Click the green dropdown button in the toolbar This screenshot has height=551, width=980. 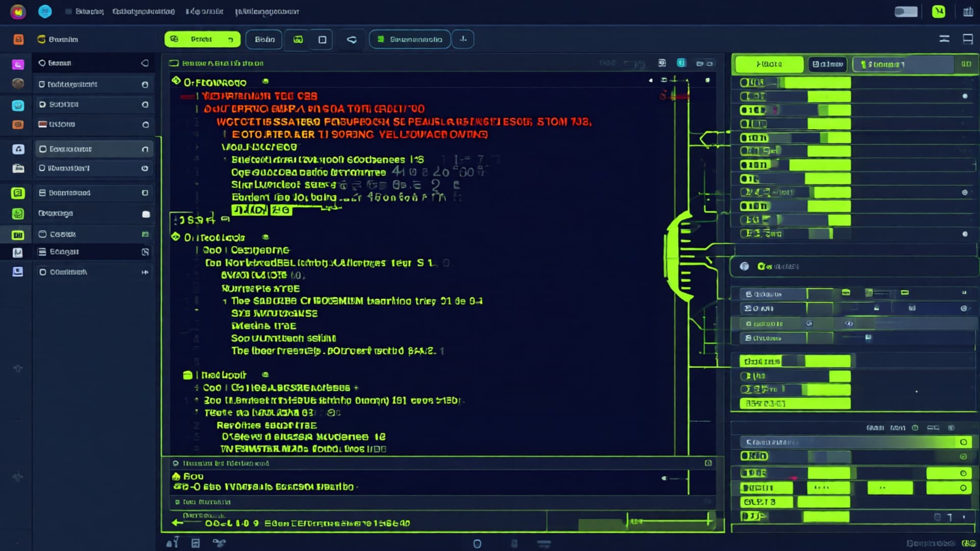[x=202, y=39]
